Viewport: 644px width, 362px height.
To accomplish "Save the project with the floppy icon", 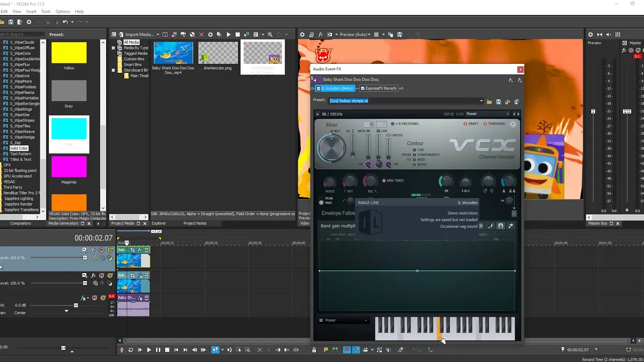I will tap(11, 22).
